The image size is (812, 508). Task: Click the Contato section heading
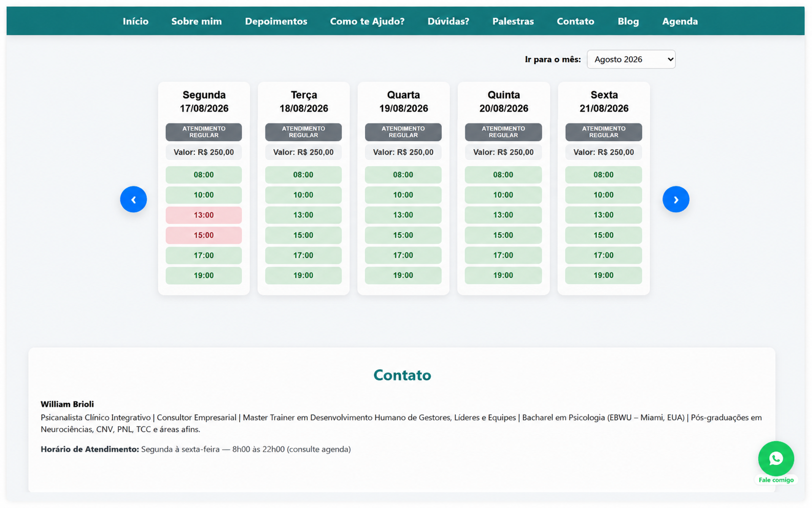402,375
